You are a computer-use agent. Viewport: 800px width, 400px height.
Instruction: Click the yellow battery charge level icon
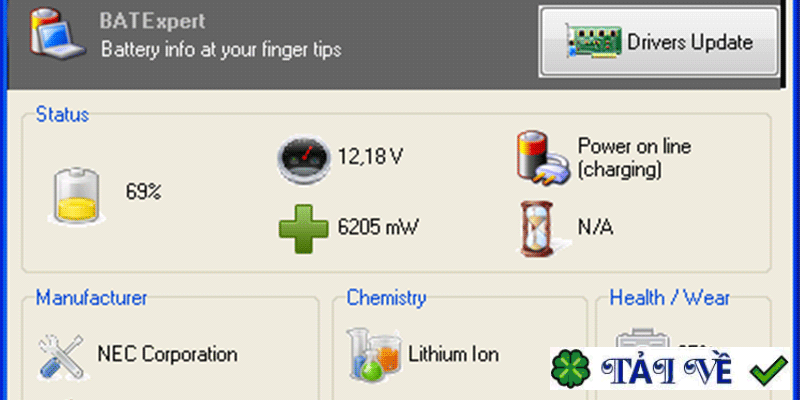[x=77, y=196]
